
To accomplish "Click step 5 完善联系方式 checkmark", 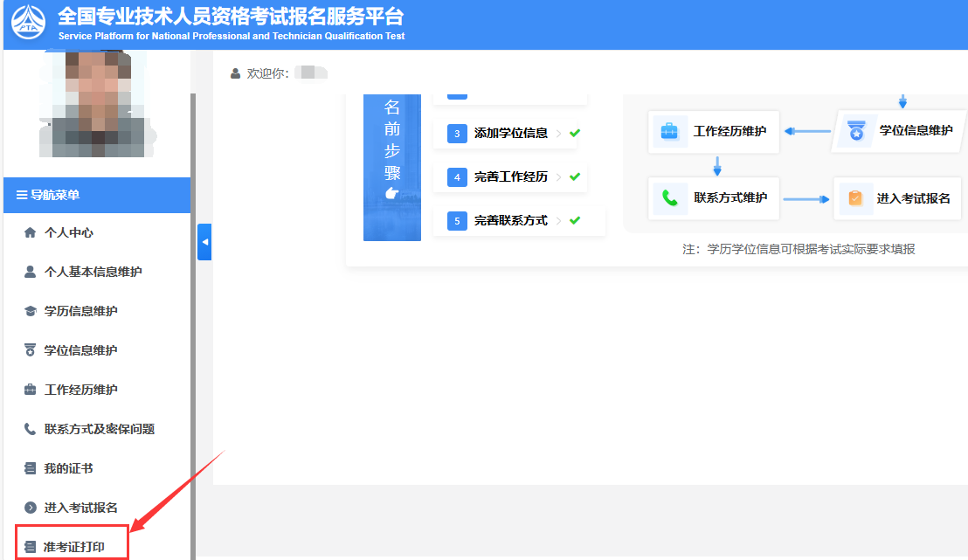I will point(574,221).
